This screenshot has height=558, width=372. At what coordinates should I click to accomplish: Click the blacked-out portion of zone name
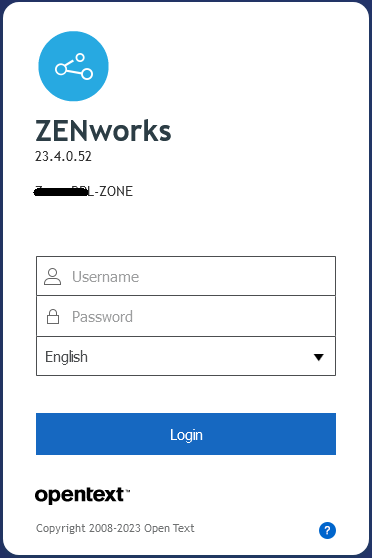(61, 192)
